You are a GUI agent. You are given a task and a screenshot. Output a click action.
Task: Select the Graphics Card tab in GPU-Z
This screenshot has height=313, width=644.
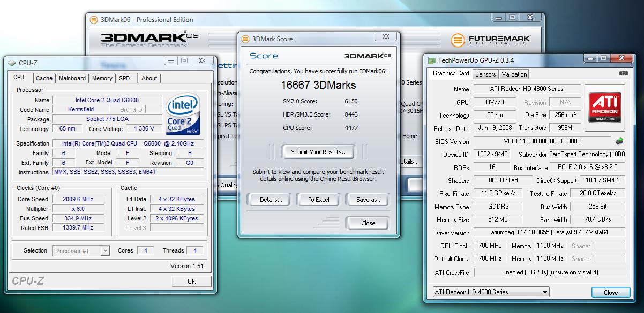tap(451, 73)
